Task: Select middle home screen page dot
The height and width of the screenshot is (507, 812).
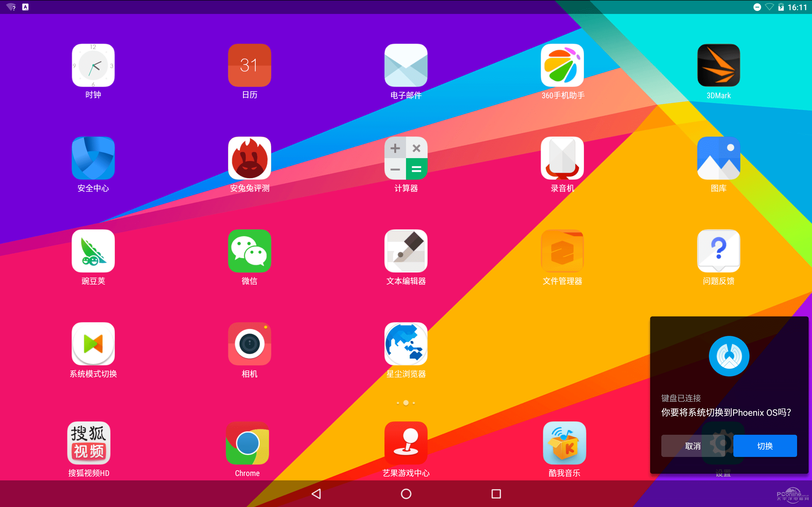Action: (406, 402)
